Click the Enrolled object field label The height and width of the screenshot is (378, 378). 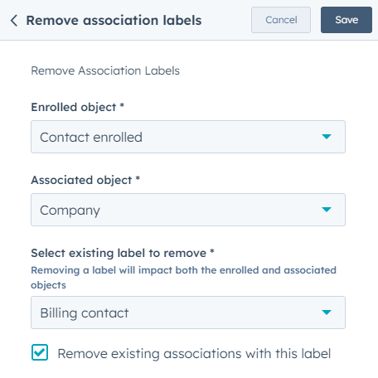pos(77,107)
